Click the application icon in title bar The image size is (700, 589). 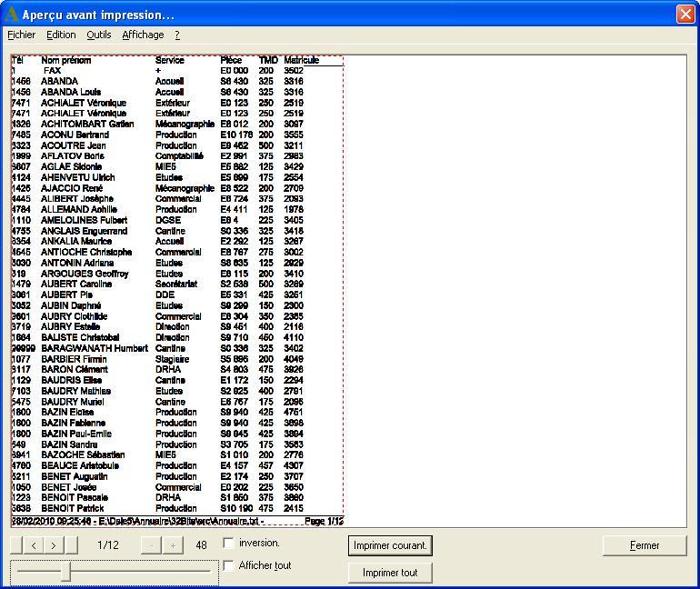[11, 15]
